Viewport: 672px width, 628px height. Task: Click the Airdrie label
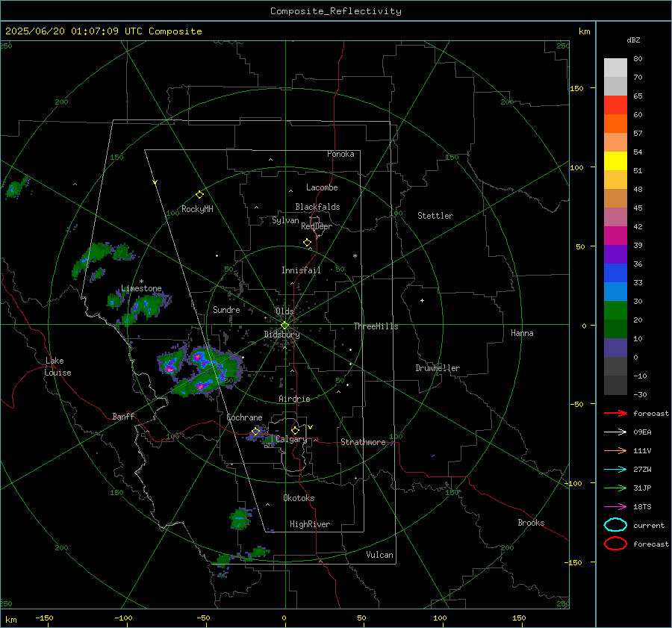[x=294, y=399]
